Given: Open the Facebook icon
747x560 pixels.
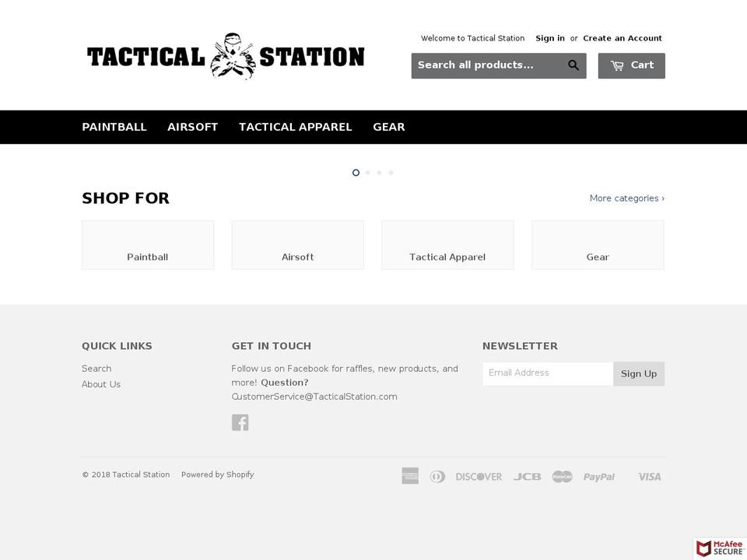Looking at the screenshot, I should 240,422.
